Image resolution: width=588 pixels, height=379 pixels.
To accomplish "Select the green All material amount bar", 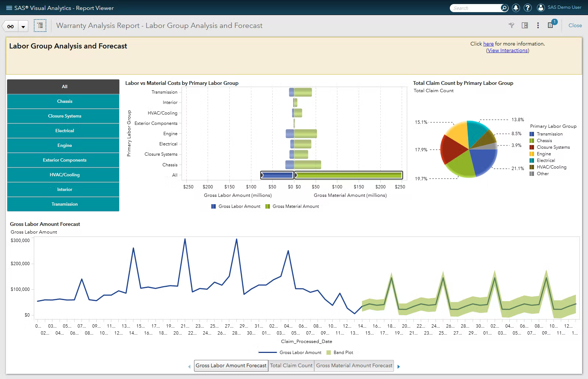I will click(x=348, y=175).
